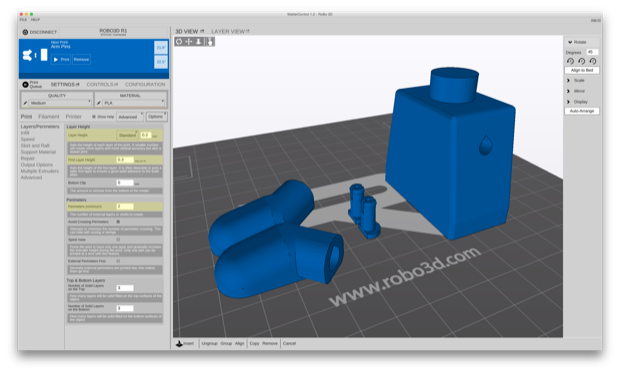The width and height of the screenshot is (620, 374).
Task: Edit the Quality preset pencil icon
Action: click(x=25, y=103)
